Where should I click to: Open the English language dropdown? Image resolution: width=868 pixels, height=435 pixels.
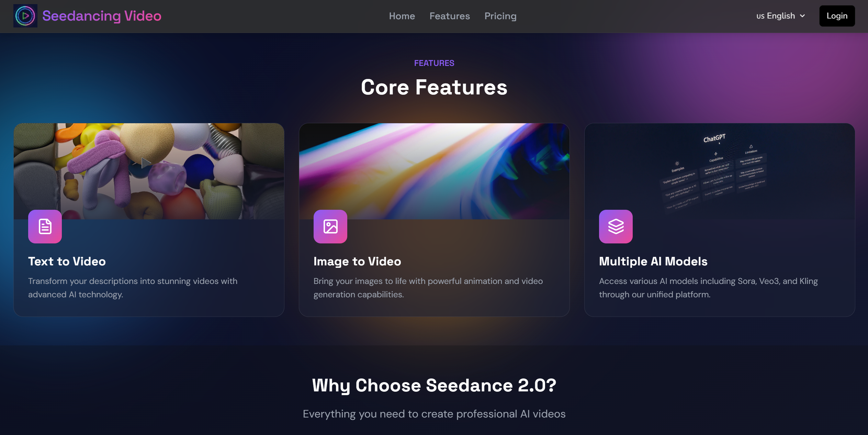[x=780, y=16]
